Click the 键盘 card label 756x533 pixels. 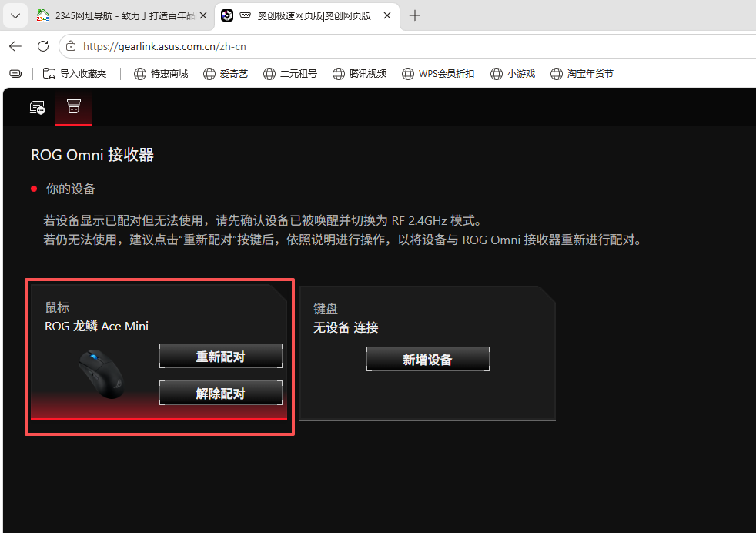click(x=326, y=309)
